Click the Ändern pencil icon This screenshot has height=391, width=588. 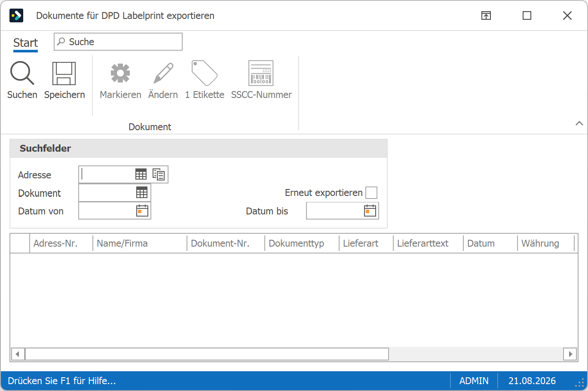163,73
